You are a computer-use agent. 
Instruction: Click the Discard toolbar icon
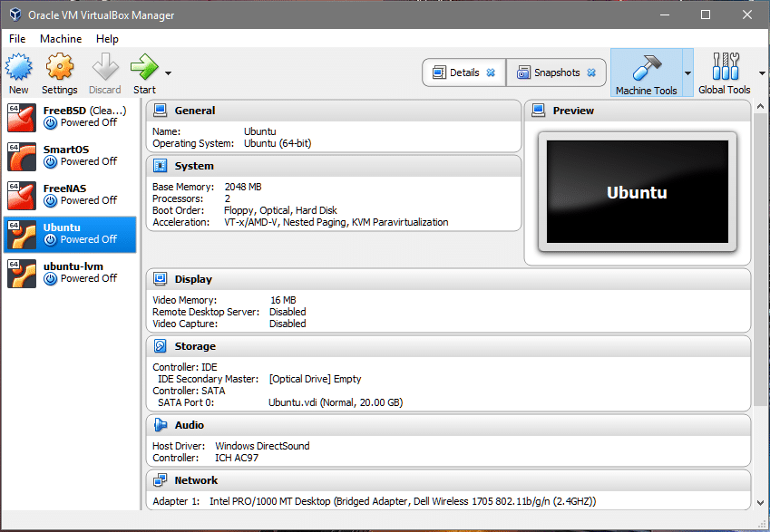coord(105,67)
